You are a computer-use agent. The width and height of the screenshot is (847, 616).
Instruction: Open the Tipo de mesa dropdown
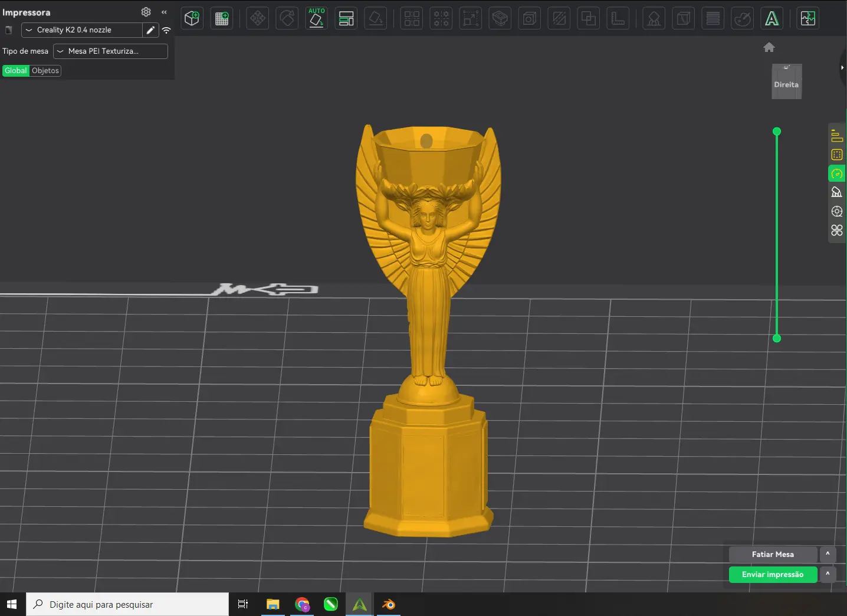(110, 51)
